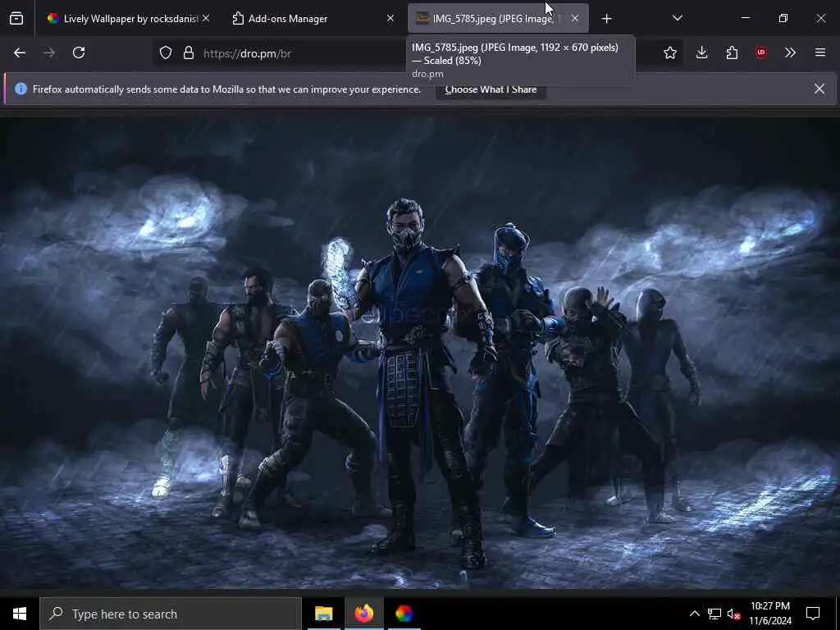840x630 pixels.
Task: Open Lively Wallpaper from taskbar
Action: click(404, 614)
